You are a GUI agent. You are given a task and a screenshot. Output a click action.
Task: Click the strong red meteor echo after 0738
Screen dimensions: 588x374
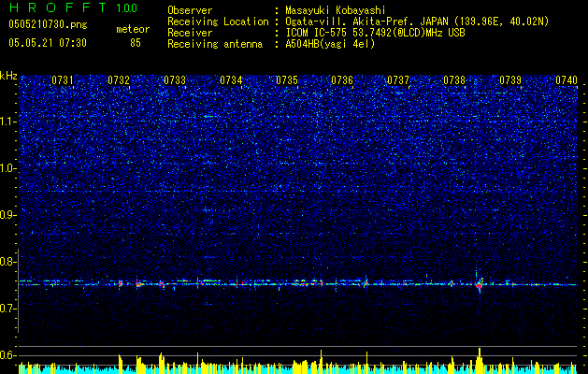click(x=479, y=286)
